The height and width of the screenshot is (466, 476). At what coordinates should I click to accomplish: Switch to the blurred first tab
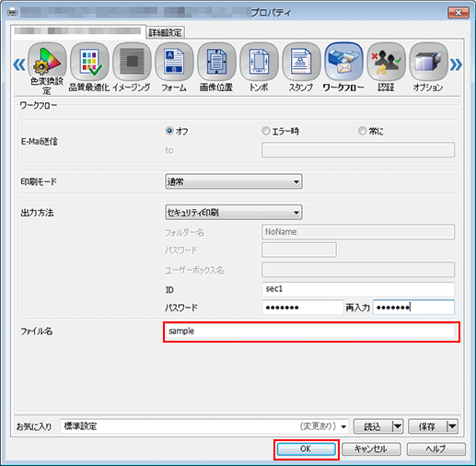tap(78, 31)
